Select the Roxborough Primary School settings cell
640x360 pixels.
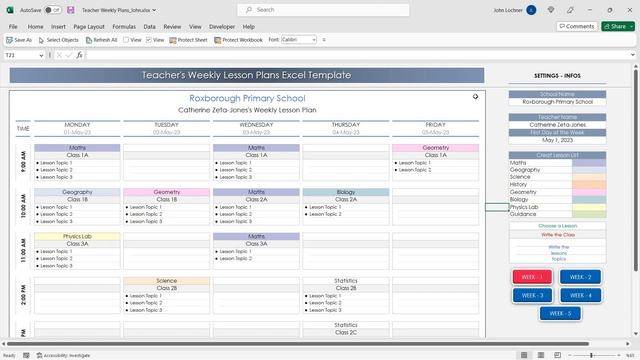558,102
